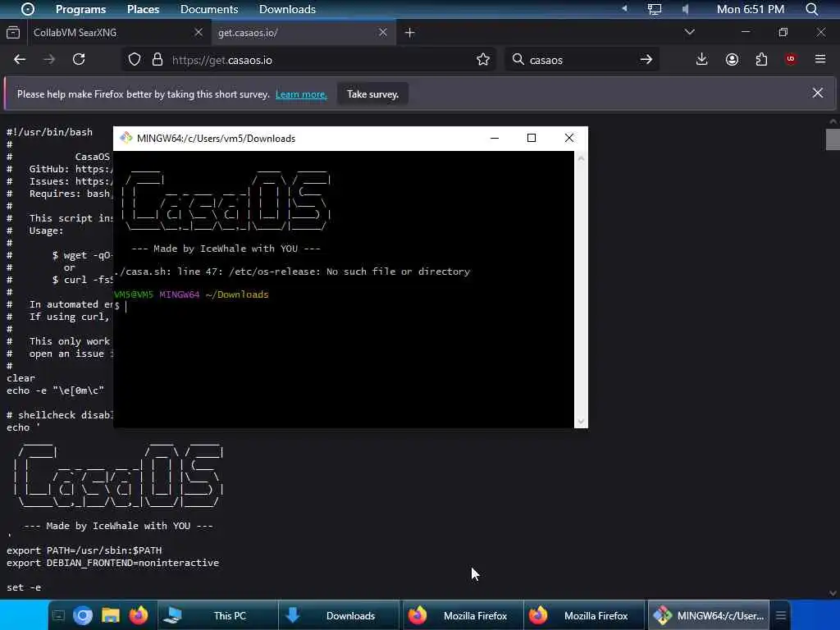
Task: Go forward one page
Action: point(49,59)
